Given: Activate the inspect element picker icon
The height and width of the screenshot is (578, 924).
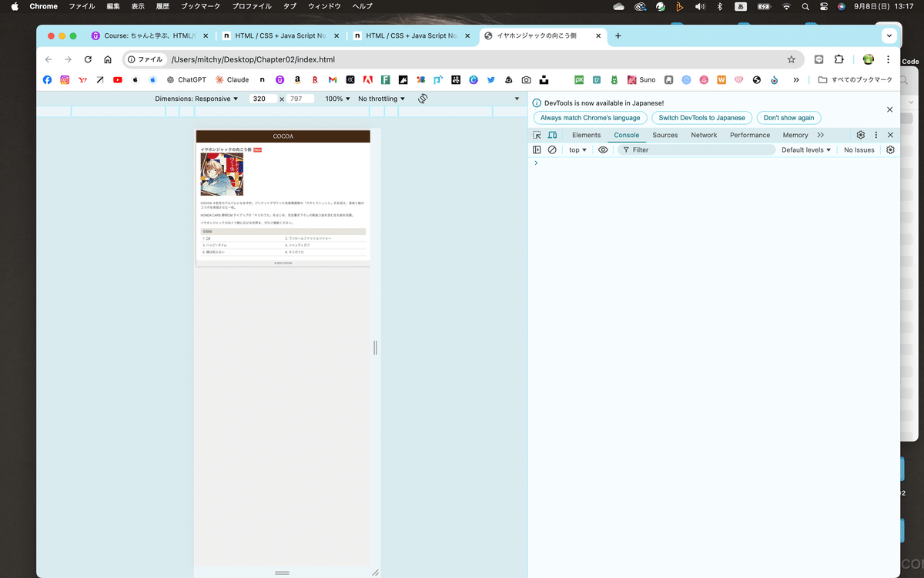Looking at the screenshot, I should 537,135.
